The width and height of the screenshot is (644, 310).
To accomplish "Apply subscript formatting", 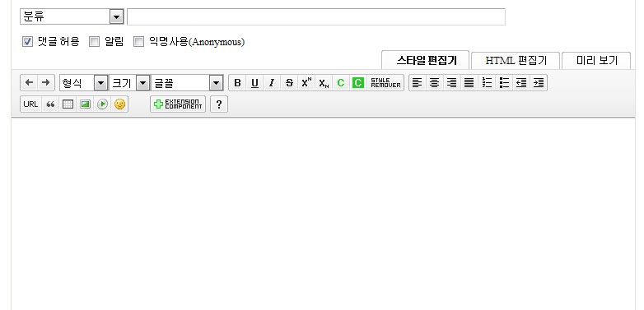I will click(324, 83).
